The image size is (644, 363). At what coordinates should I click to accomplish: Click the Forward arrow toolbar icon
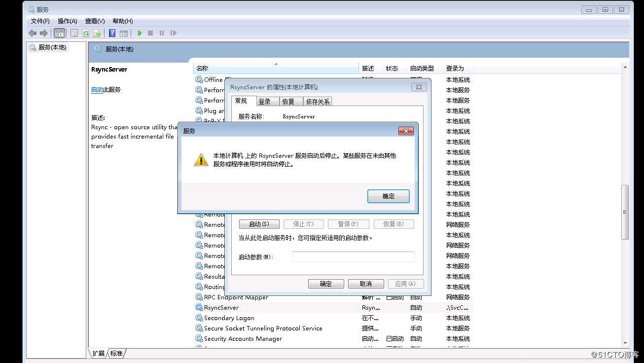pos(44,33)
